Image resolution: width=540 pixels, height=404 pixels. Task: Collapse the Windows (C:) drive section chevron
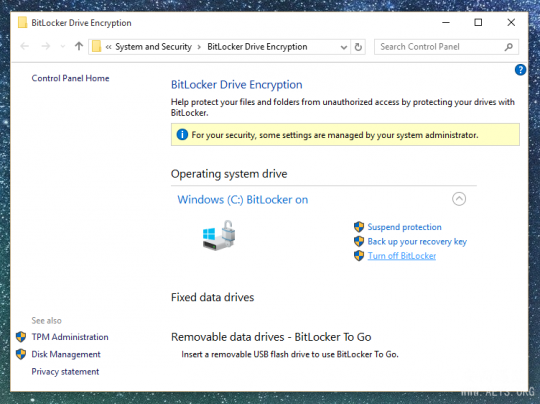pyautogui.click(x=459, y=199)
